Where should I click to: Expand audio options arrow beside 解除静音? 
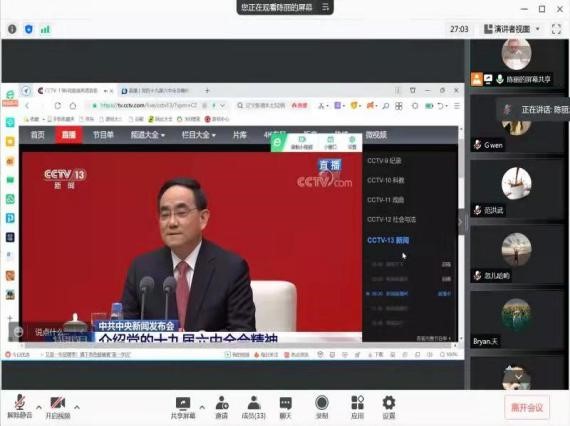pyautogui.click(x=39, y=407)
